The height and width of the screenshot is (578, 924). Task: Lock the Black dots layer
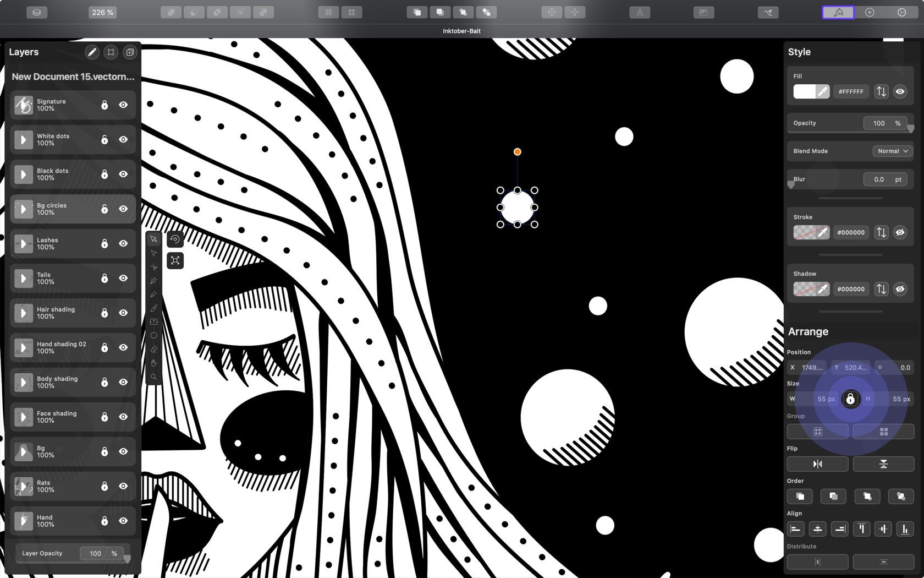tap(105, 174)
